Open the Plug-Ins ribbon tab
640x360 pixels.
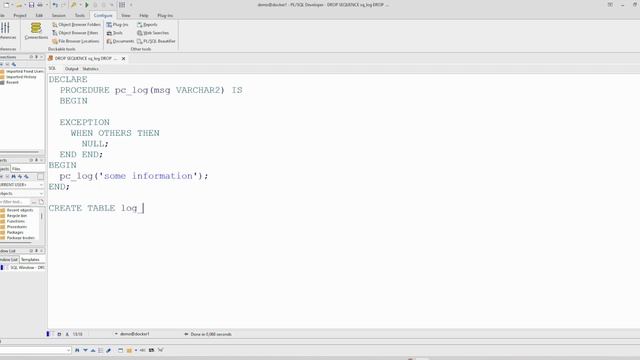pos(165,16)
